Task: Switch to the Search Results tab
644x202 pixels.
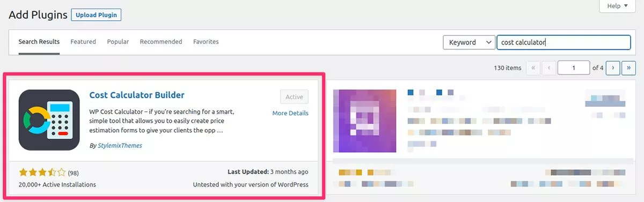Action: pyautogui.click(x=39, y=42)
